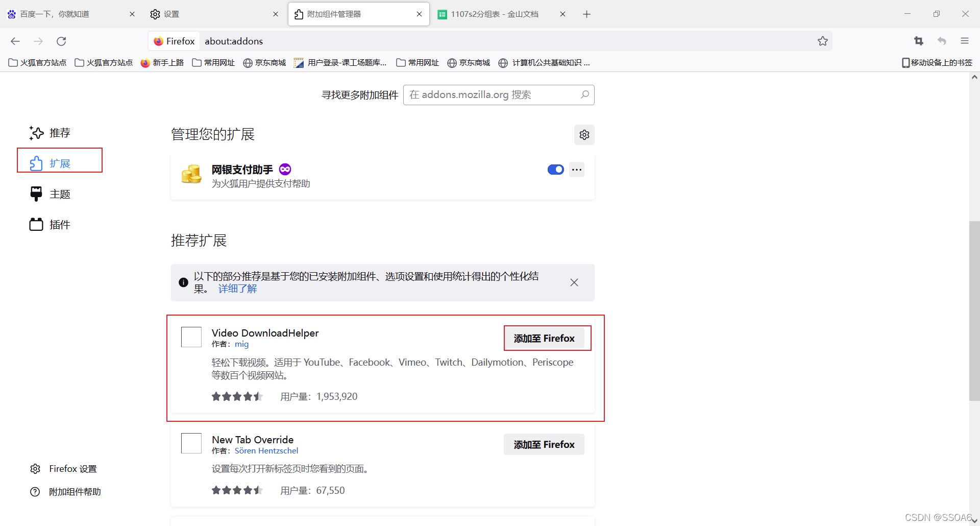The image size is (980, 526).
Task: Toggle off the 网银支付助手 extension
Action: pos(556,170)
